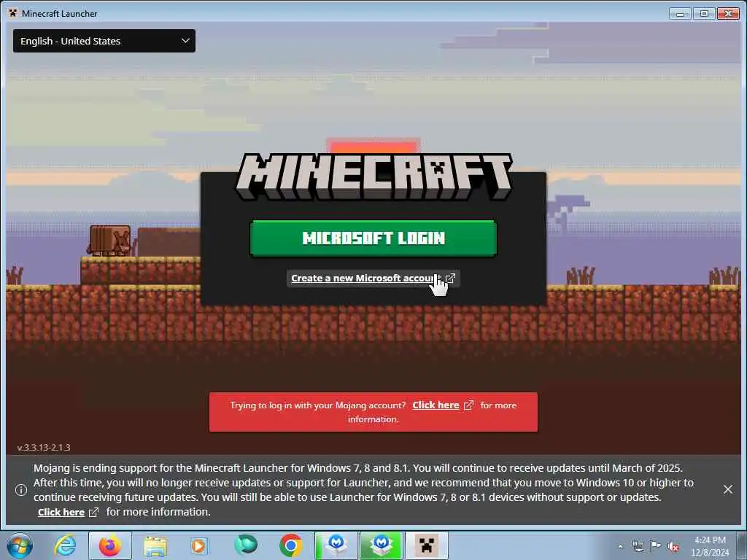Open the Windows Start menu

point(20,545)
